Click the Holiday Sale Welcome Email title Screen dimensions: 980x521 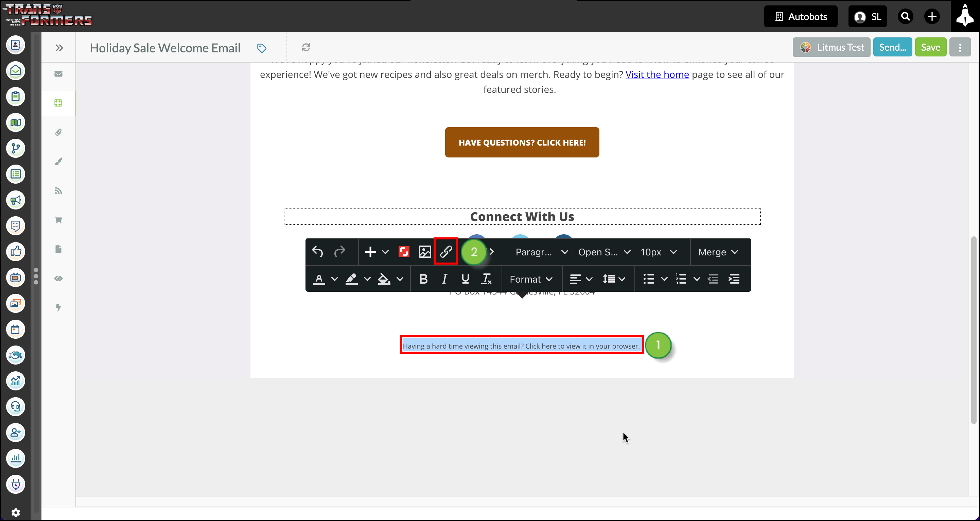[165, 48]
